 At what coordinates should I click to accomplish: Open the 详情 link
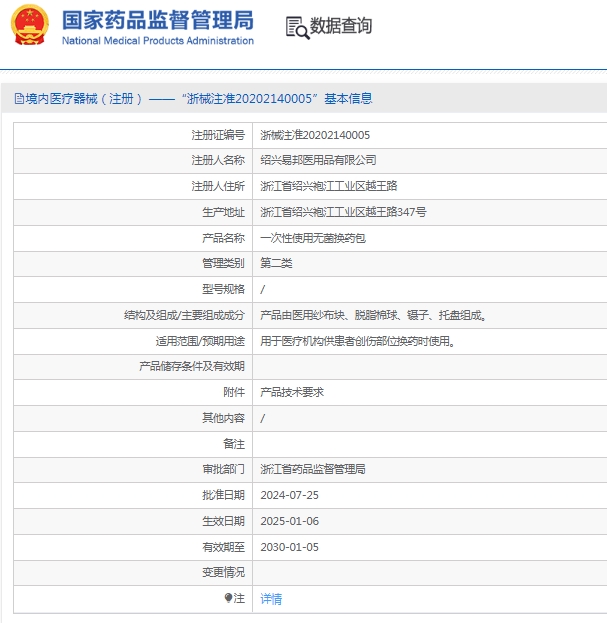pyautogui.click(x=271, y=599)
